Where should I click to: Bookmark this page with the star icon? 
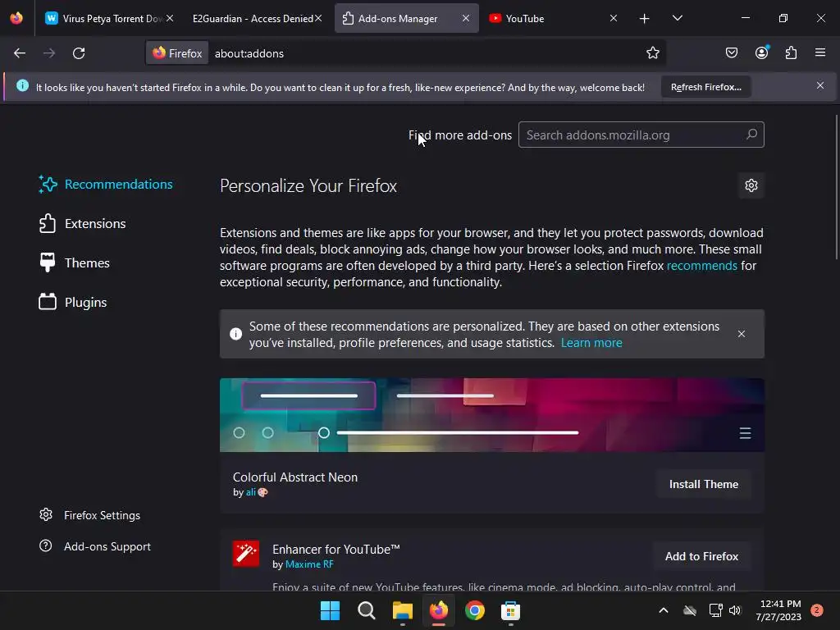pyautogui.click(x=652, y=53)
